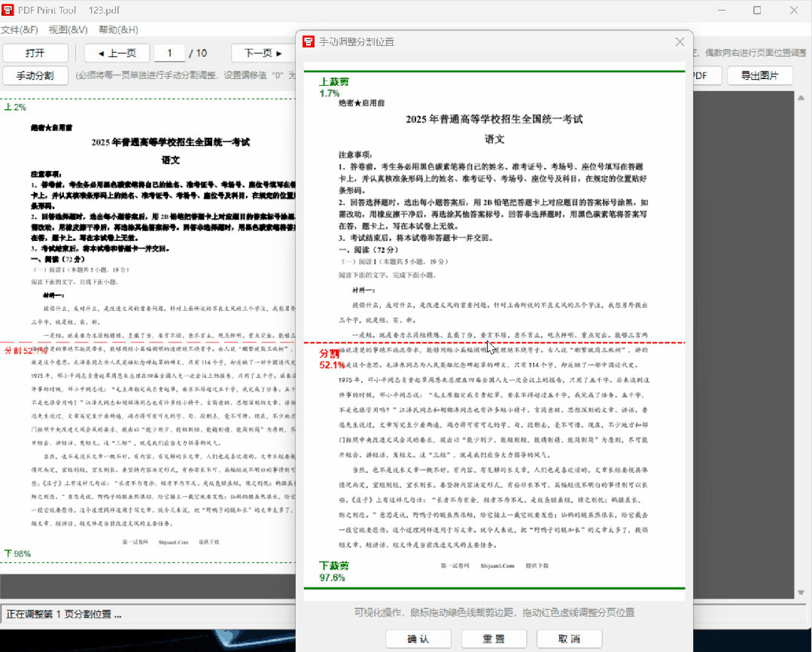Open the 文件(&F) menu

pyautogui.click(x=20, y=29)
